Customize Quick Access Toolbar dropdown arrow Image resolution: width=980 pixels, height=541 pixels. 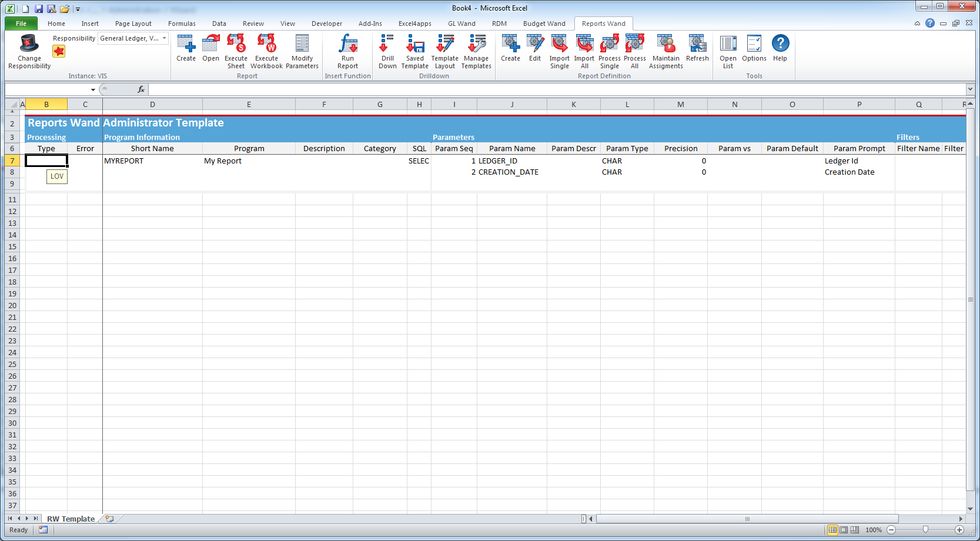tap(78, 9)
